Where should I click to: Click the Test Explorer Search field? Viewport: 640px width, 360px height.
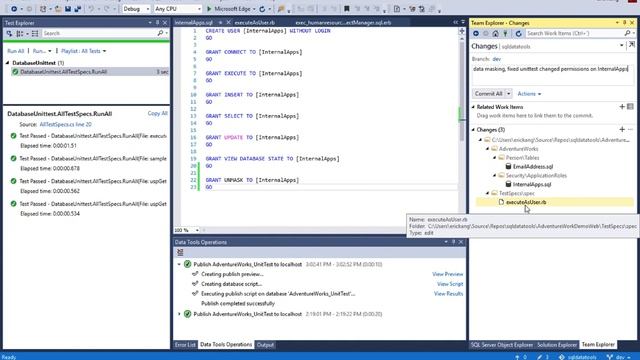(99, 33)
